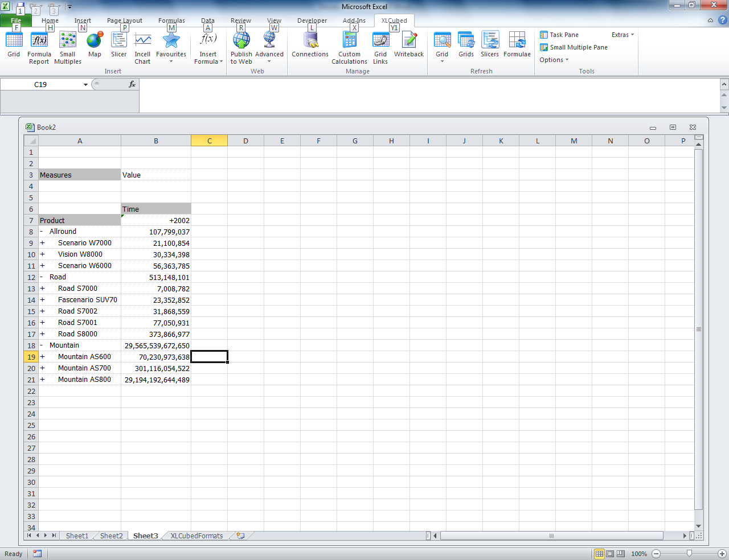729x560 pixels.
Task: Click the horizontal scrollbar
Action: coord(551,536)
